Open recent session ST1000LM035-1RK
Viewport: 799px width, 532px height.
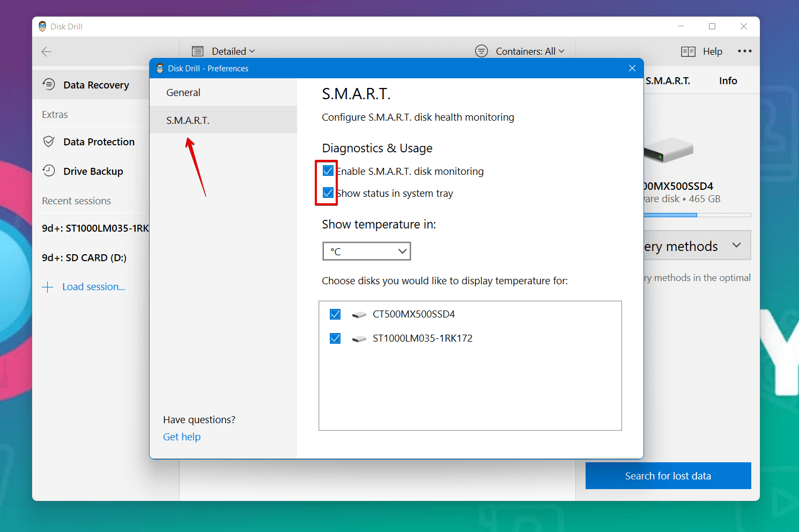[95, 228]
